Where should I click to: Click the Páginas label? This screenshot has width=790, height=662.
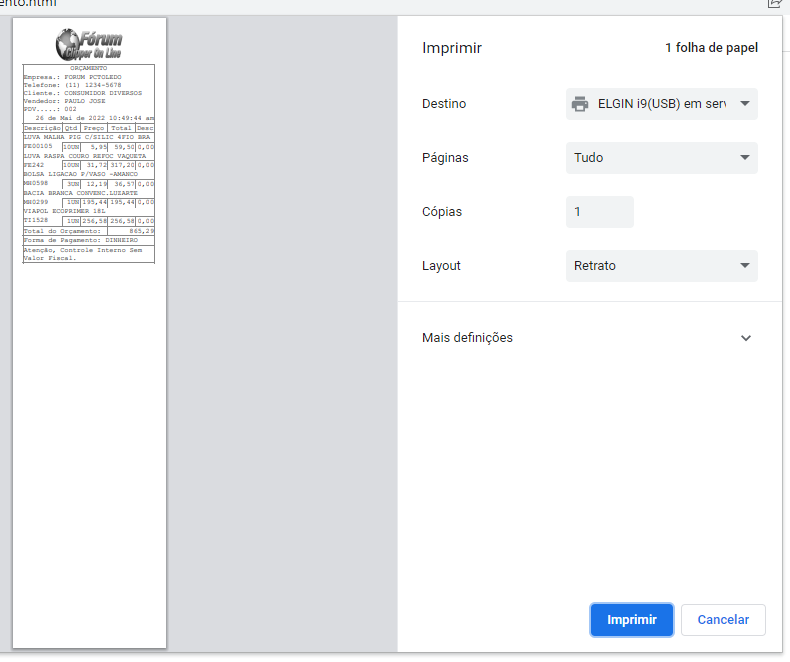445,158
